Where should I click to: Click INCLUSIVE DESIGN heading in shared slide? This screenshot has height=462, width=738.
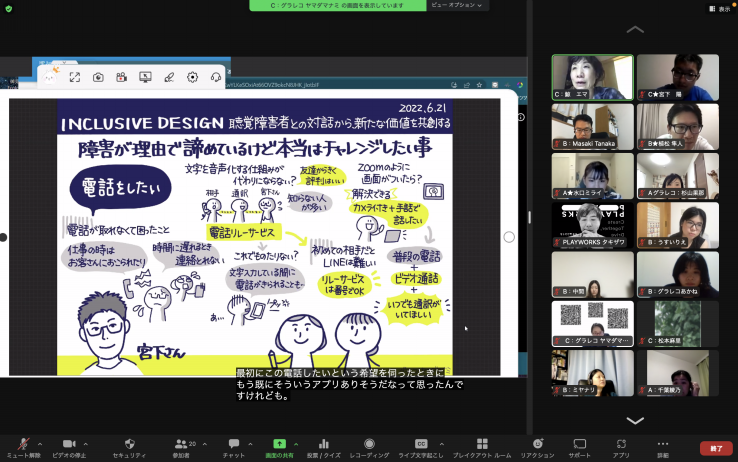pyautogui.click(x=142, y=123)
